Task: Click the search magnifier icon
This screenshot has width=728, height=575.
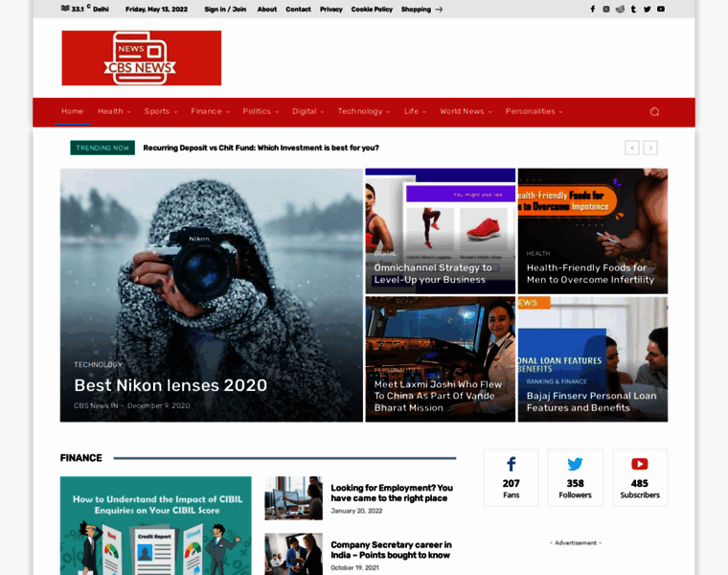Action: [x=654, y=111]
